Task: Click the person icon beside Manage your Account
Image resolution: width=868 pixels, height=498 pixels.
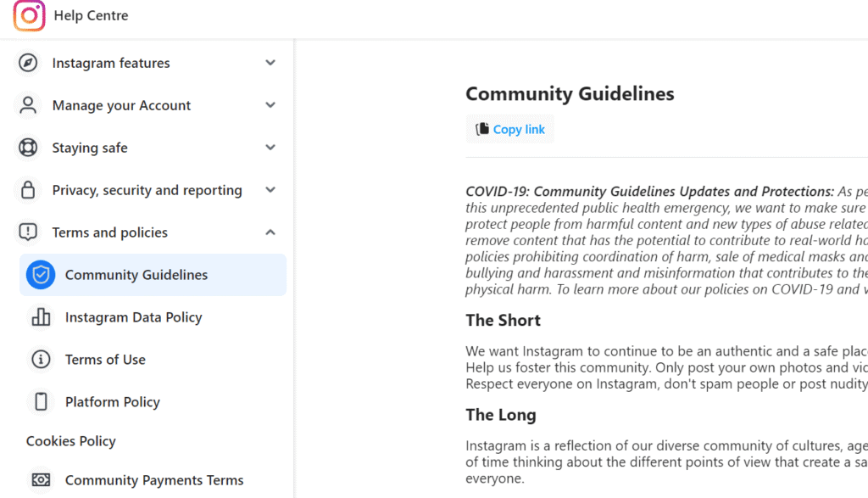Action: [28, 105]
